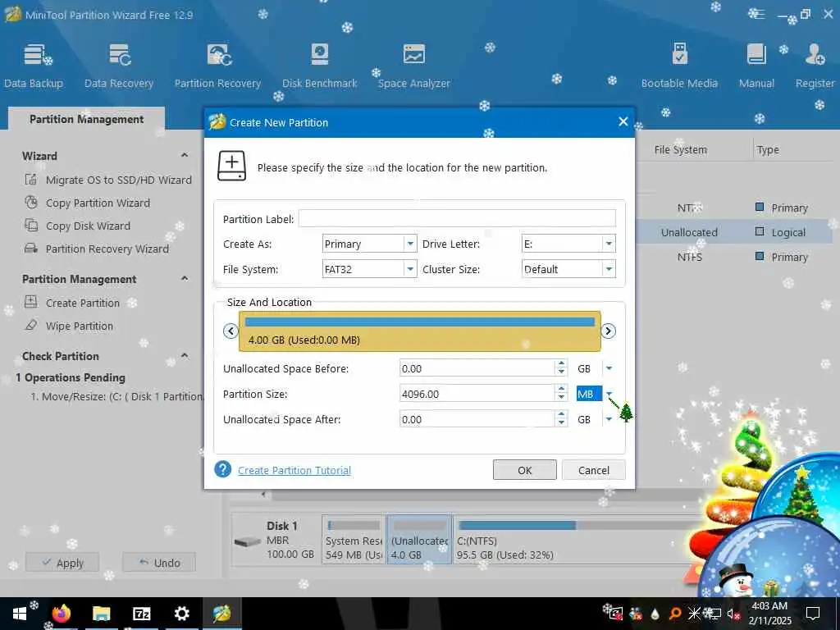Click the Unallocated Space After field
Image resolution: width=840 pixels, height=630 pixels.
click(x=477, y=419)
